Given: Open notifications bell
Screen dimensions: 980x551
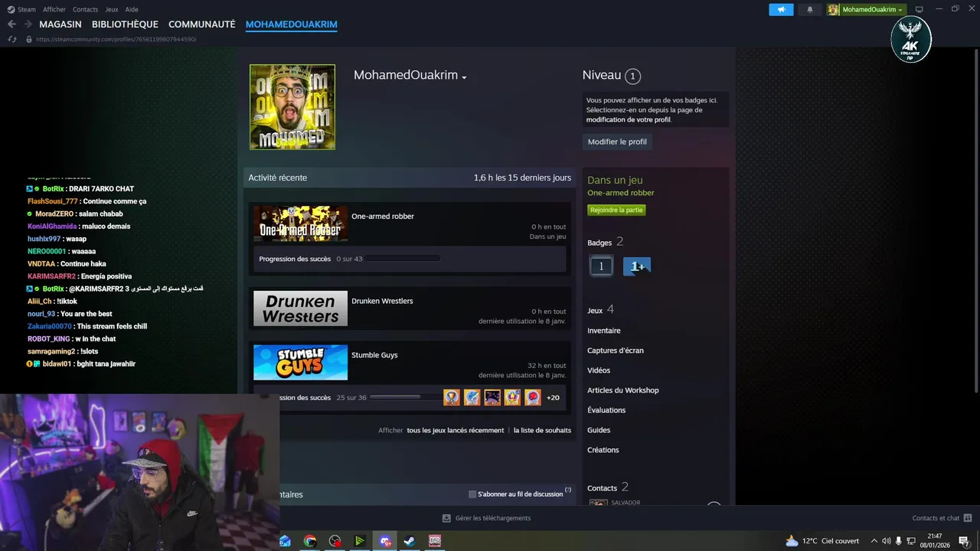Looking at the screenshot, I should coord(810,9).
